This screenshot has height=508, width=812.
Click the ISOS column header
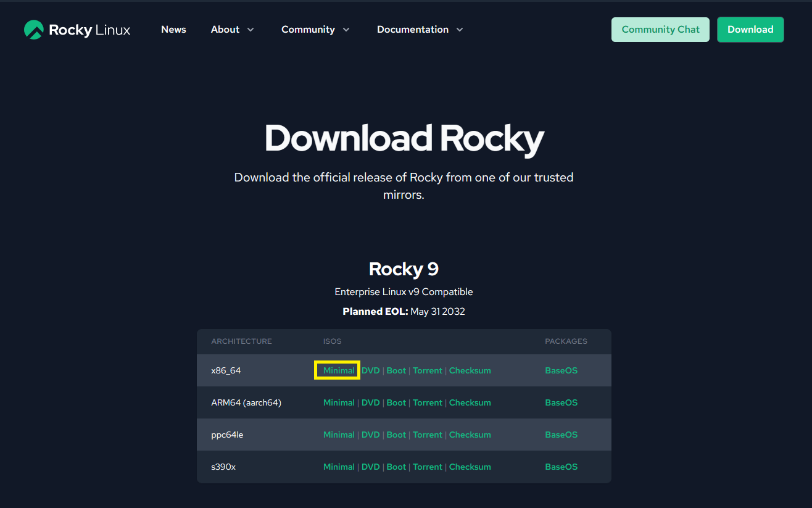(332, 341)
